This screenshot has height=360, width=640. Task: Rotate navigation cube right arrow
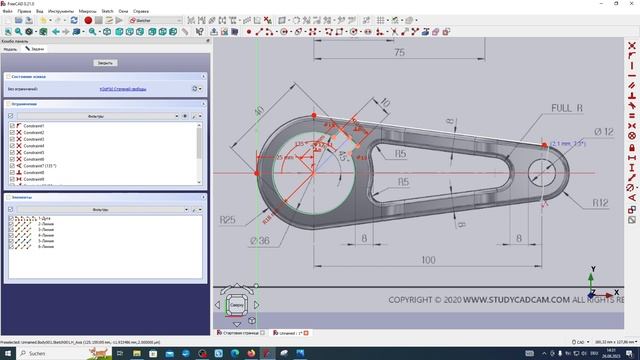tap(257, 304)
